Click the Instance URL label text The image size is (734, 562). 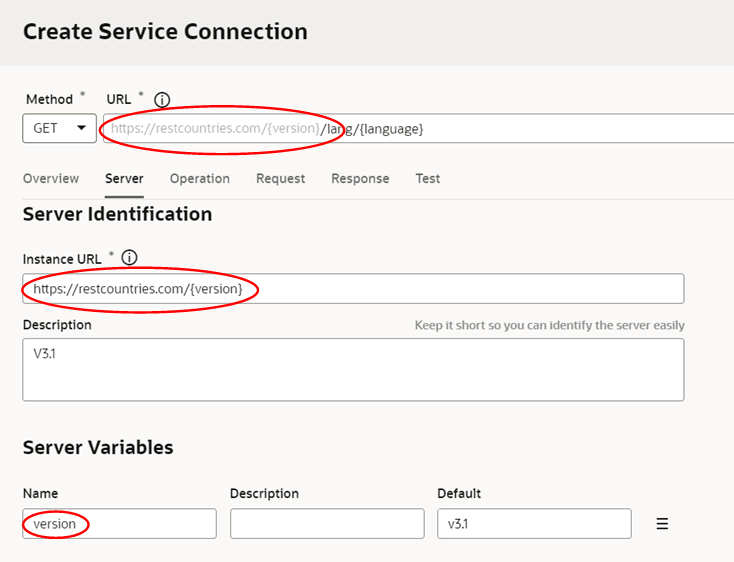[x=62, y=259]
